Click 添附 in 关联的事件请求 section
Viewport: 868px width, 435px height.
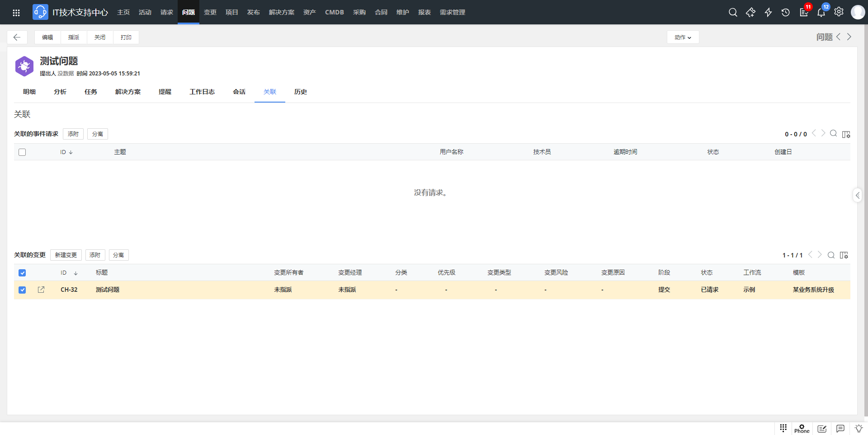click(x=73, y=134)
